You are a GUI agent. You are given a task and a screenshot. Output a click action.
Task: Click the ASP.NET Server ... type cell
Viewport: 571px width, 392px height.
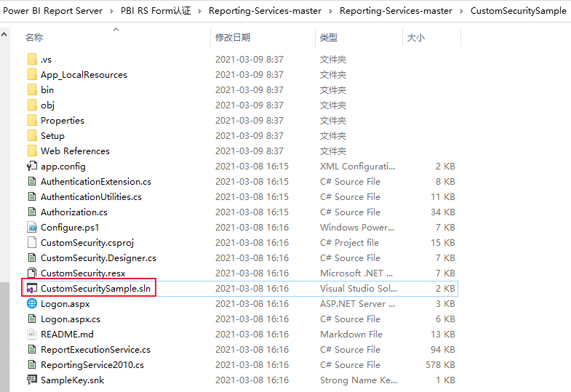point(357,303)
